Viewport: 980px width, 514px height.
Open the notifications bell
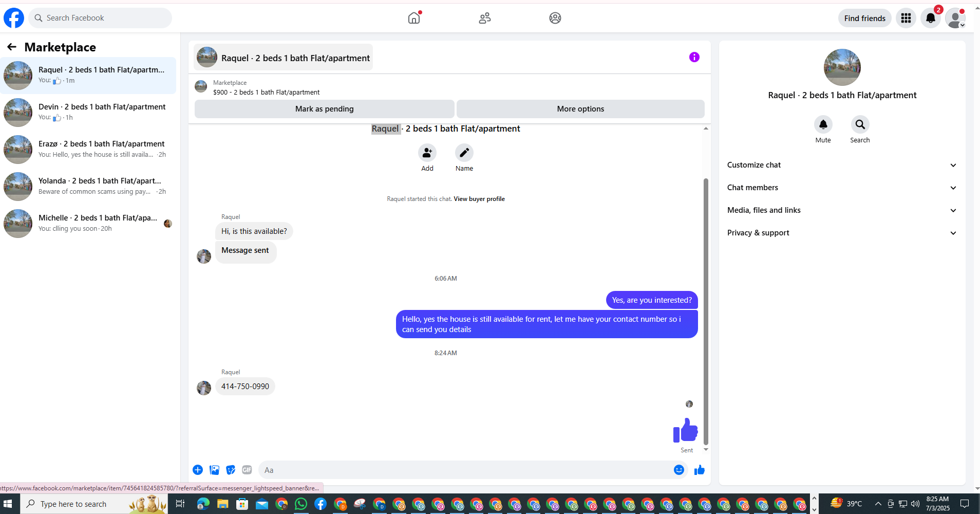pos(931,18)
